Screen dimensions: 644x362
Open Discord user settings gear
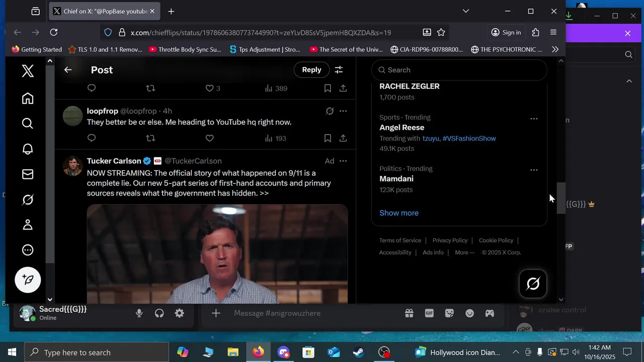click(180, 313)
